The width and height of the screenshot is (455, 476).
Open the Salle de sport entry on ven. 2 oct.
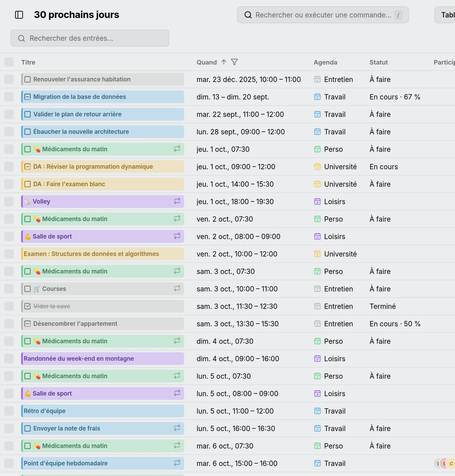pos(103,236)
